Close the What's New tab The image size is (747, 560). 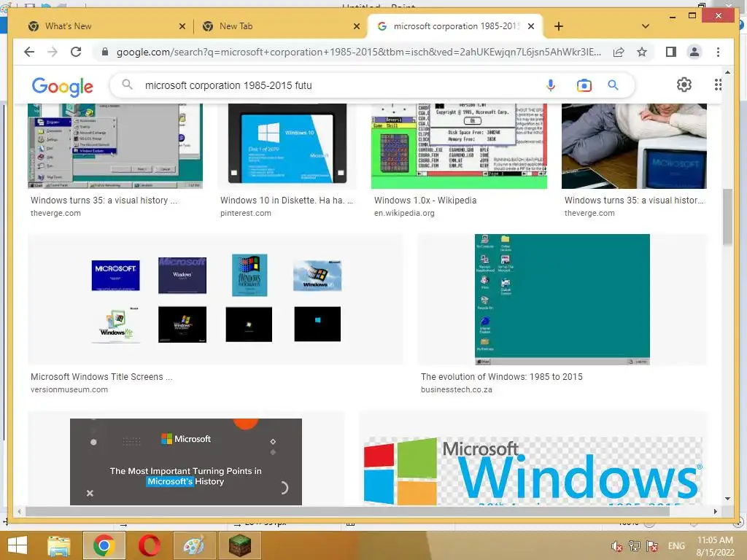pyautogui.click(x=182, y=26)
